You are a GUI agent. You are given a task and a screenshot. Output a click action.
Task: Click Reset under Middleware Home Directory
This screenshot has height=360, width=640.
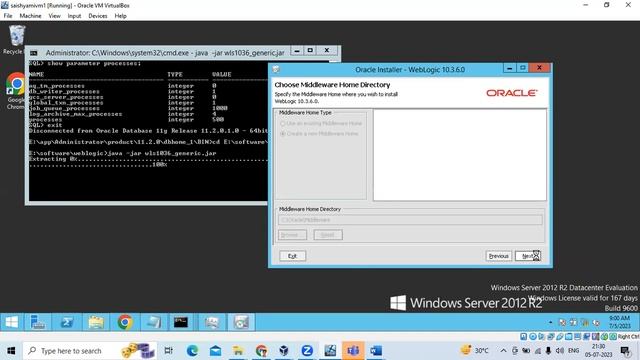point(328,235)
